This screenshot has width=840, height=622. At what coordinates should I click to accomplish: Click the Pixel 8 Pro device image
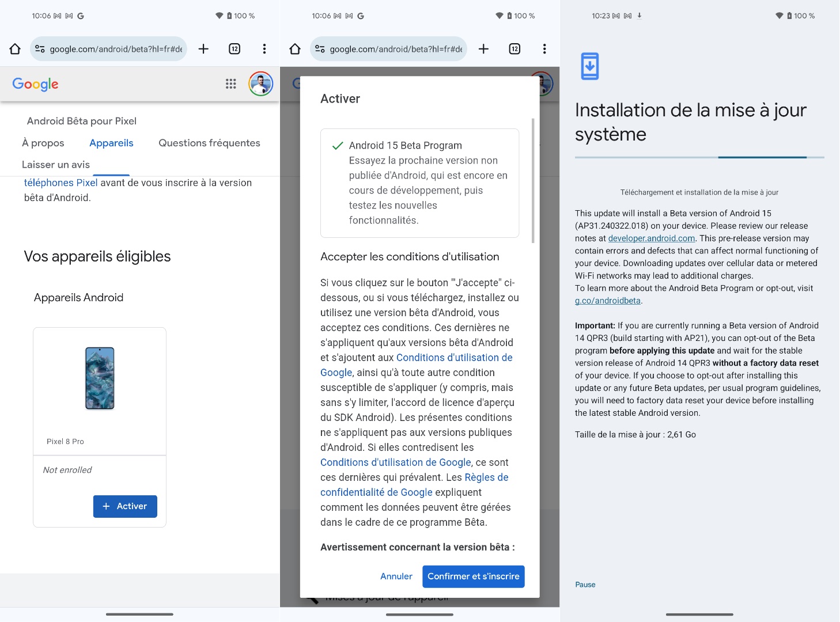(x=100, y=378)
